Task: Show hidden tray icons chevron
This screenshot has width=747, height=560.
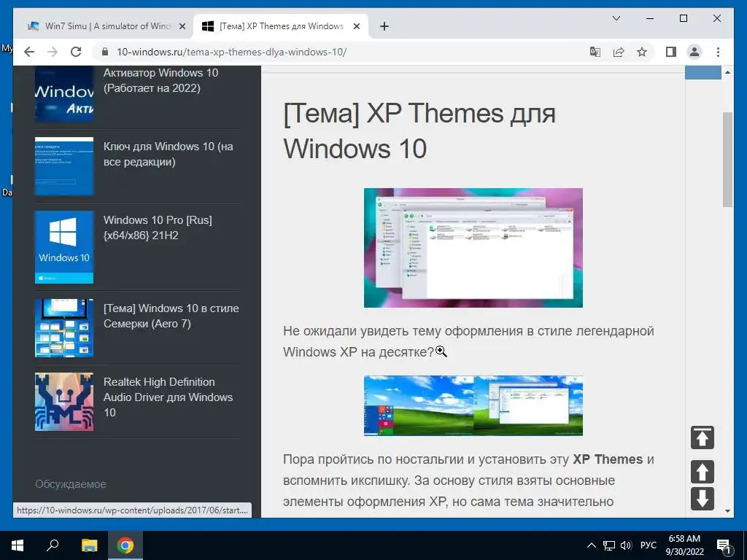Action: coord(591,545)
